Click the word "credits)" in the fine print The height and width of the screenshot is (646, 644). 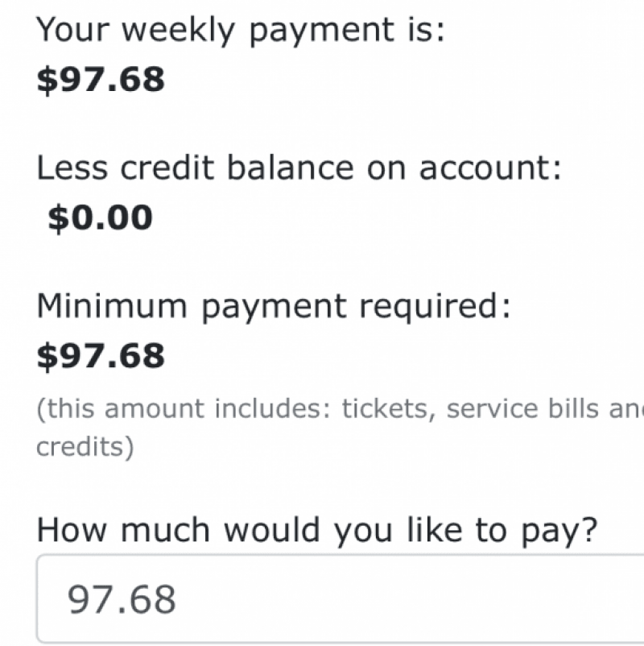coord(85,445)
